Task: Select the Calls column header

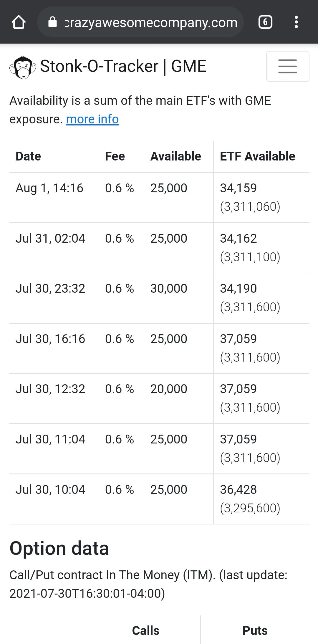Action: click(146, 631)
